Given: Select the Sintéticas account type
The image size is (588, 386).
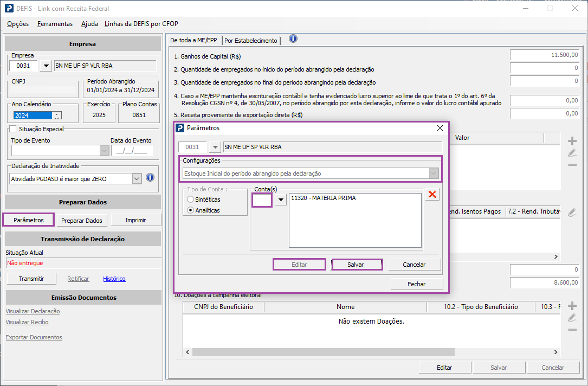Looking at the screenshot, I should point(190,200).
